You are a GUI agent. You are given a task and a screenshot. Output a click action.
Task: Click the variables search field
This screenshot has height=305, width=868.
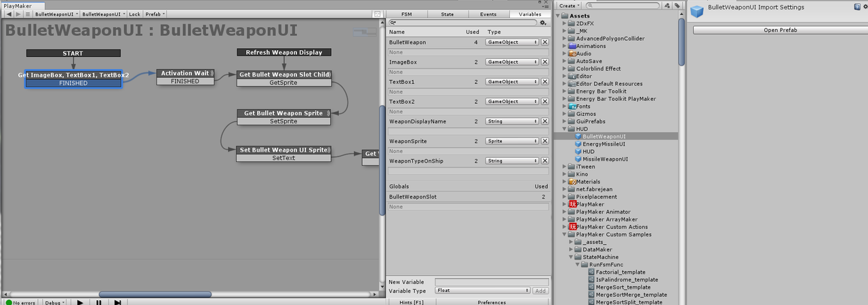coord(462,22)
